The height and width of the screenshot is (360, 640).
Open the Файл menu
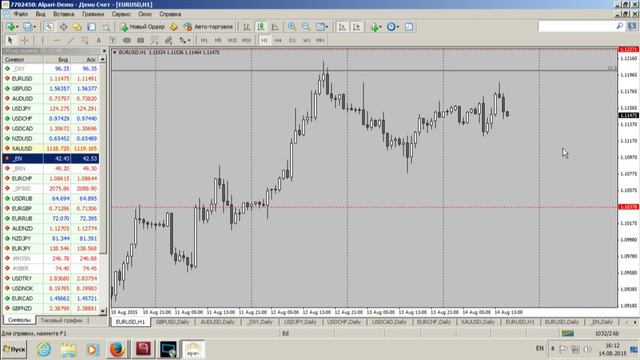pyautogui.click(x=21, y=14)
